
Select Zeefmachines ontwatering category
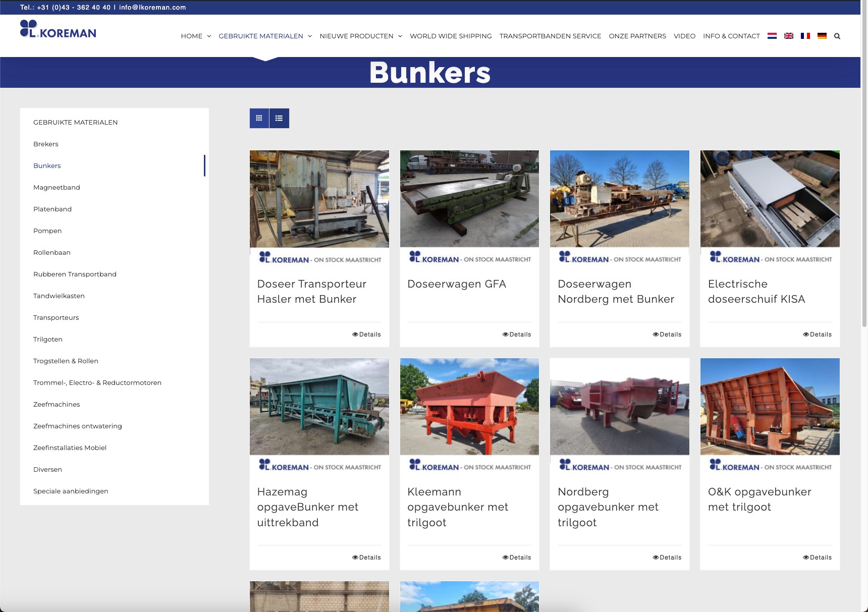(78, 426)
